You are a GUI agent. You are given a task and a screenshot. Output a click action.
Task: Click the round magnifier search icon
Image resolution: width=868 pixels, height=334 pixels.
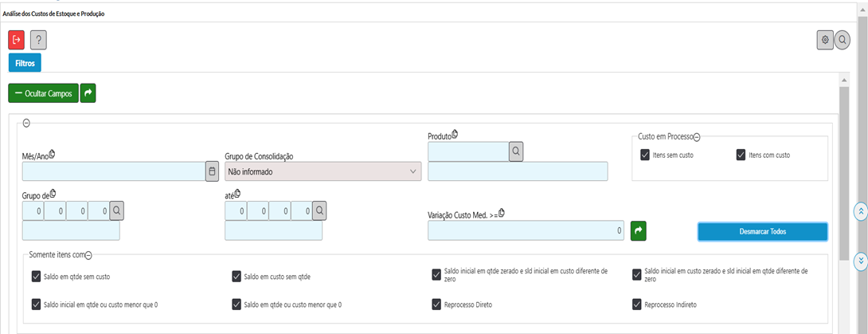click(843, 40)
